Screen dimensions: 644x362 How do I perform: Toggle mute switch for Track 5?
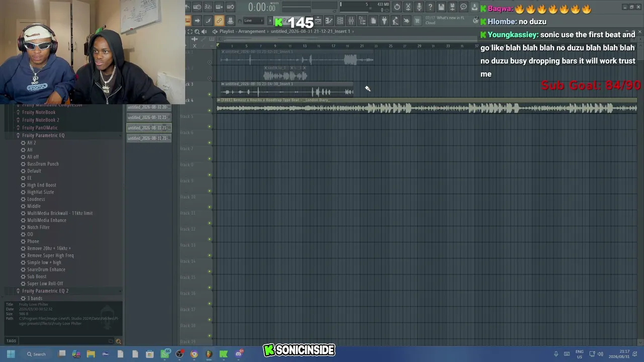(210, 126)
